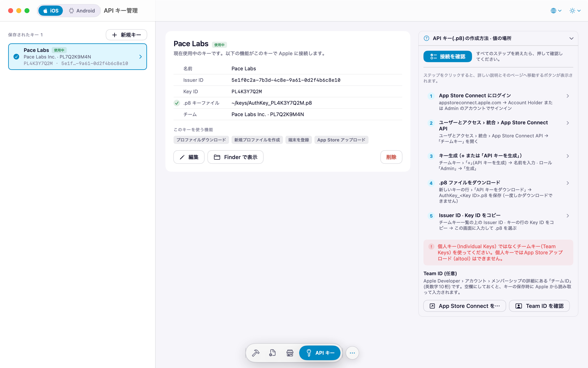This screenshot has height=368, width=588.
Task: Expand step 1 App Store Connect にログイン
Action: click(x=498, y=102)
